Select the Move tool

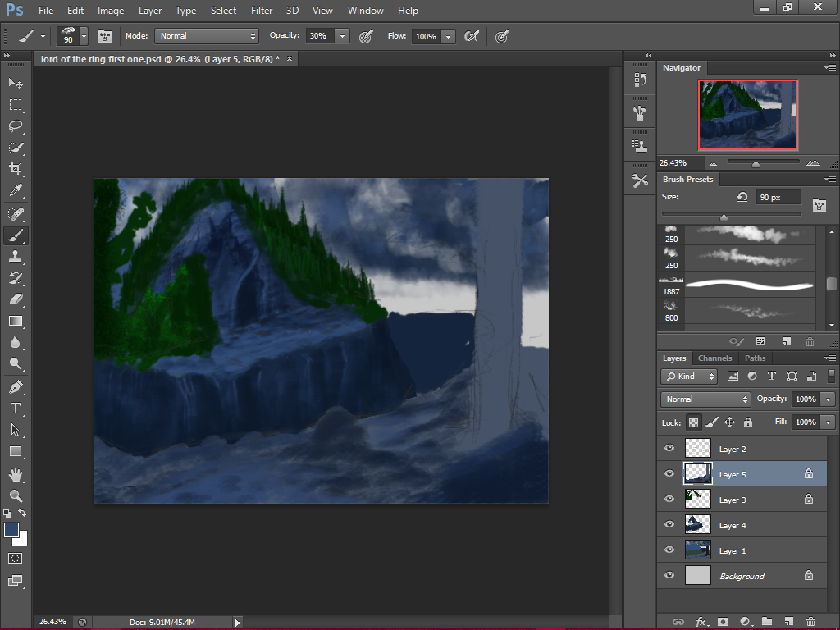coord(16,83)
